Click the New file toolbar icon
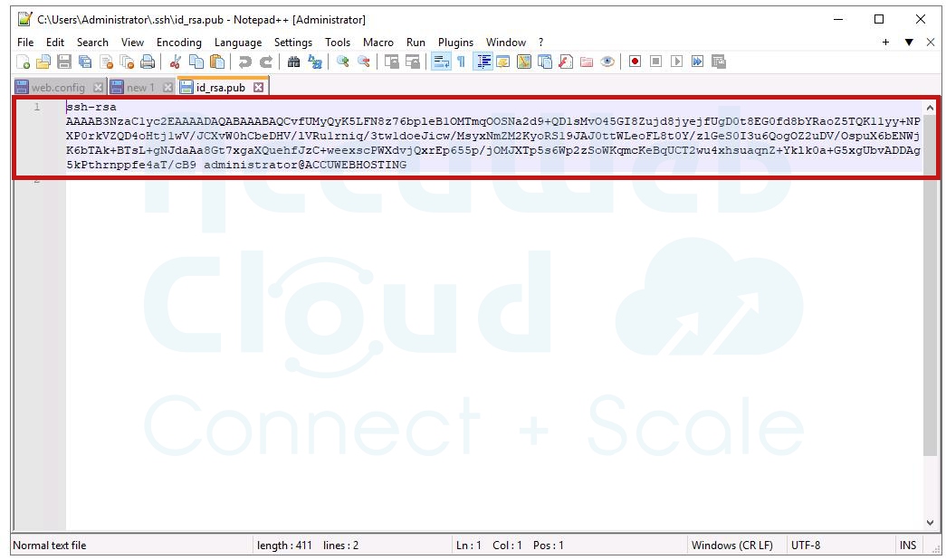The width and height of the screenshot is (946, 560). (x=23, y=62)
